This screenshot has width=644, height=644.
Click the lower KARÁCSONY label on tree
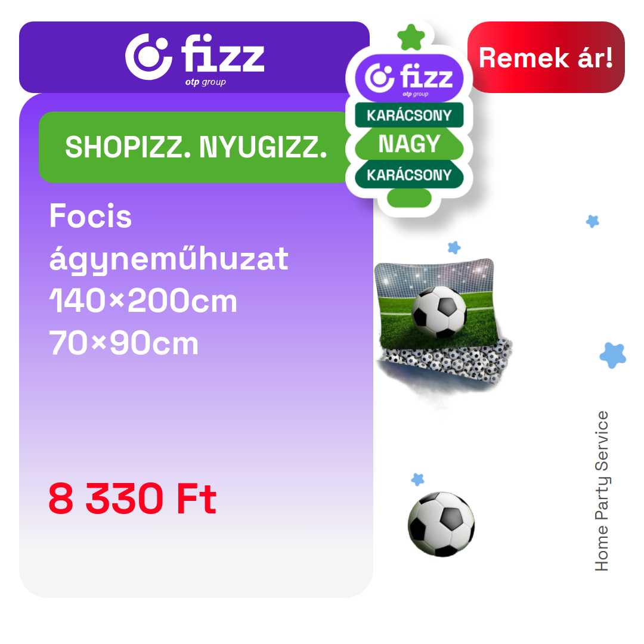(x=409, y=175)
